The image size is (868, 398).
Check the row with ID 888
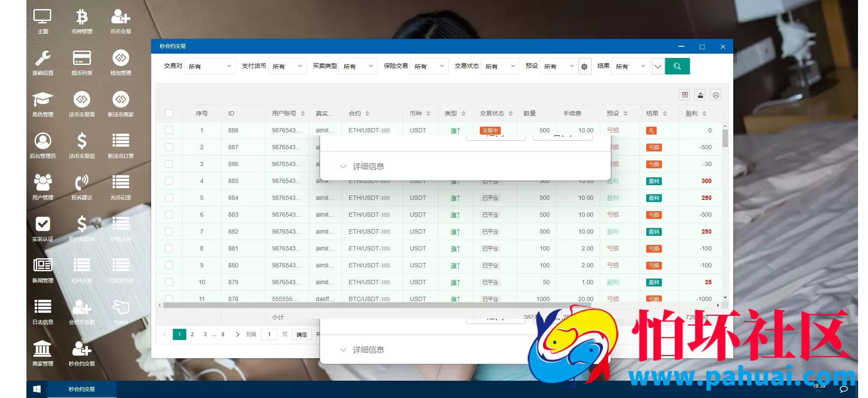tap(169, 130)
